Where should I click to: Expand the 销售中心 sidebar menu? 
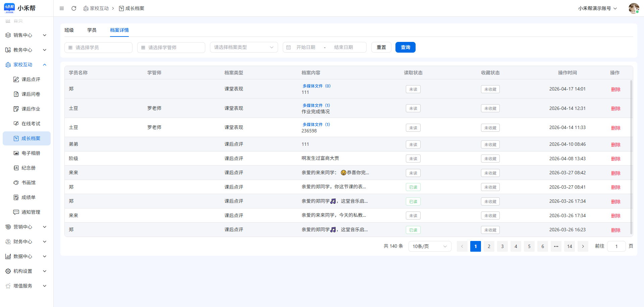coord(26,35)
